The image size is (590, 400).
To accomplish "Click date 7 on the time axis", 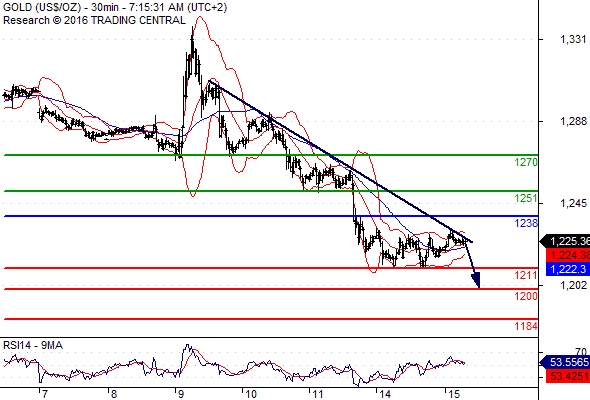I will point(45,394).
